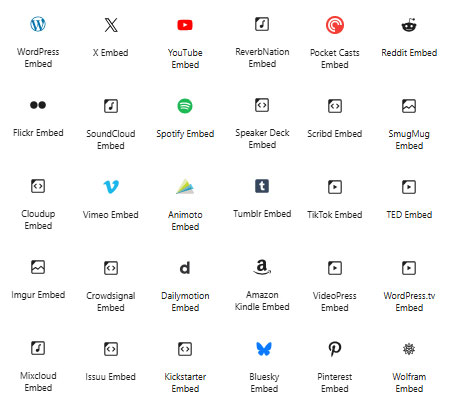Click the "Dailymotion Embed" label

(185, 302)
